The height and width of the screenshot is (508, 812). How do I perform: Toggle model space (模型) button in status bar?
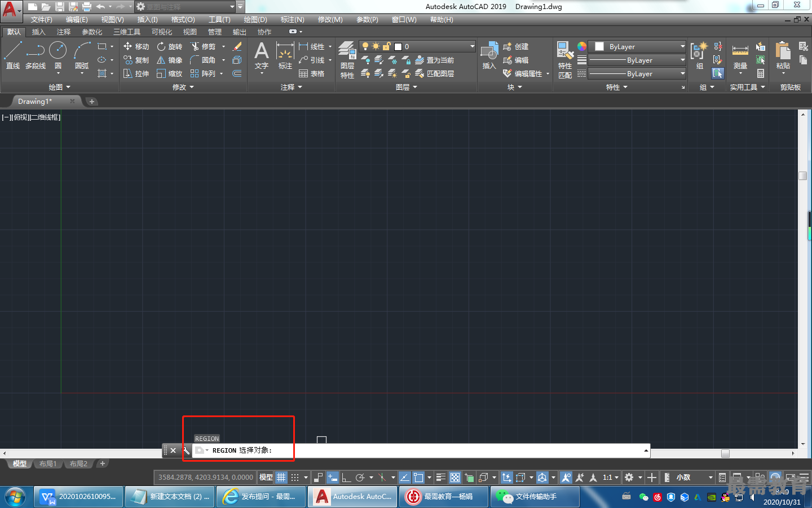(266, 478)
